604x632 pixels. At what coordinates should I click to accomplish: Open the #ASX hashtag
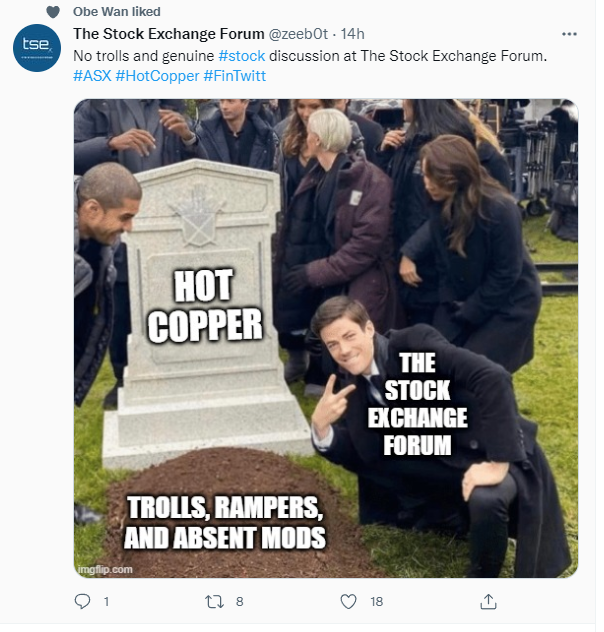pyautogui.click(x=92, y=76)
